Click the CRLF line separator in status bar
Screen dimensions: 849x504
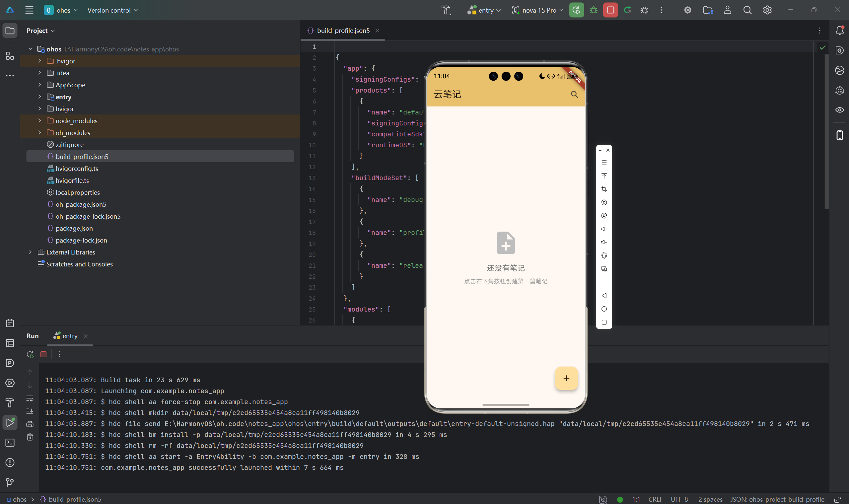655,499
